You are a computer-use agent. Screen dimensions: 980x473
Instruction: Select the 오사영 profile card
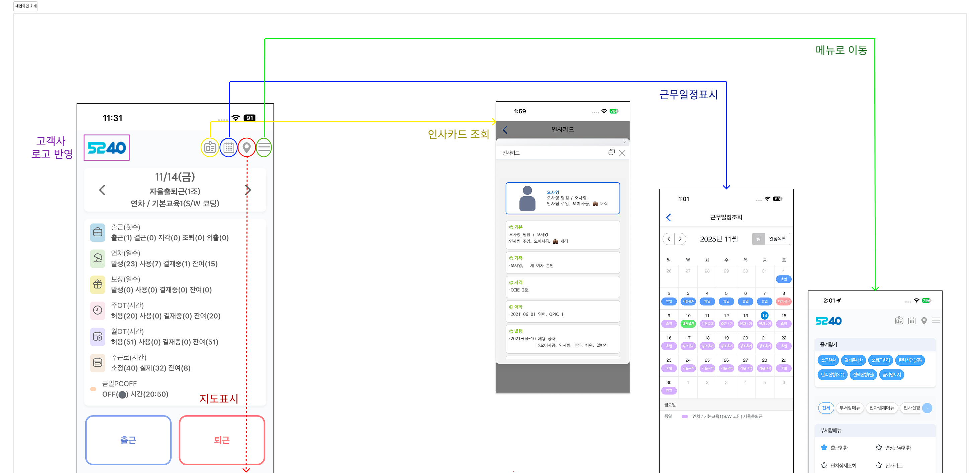(x=563, y=199)
